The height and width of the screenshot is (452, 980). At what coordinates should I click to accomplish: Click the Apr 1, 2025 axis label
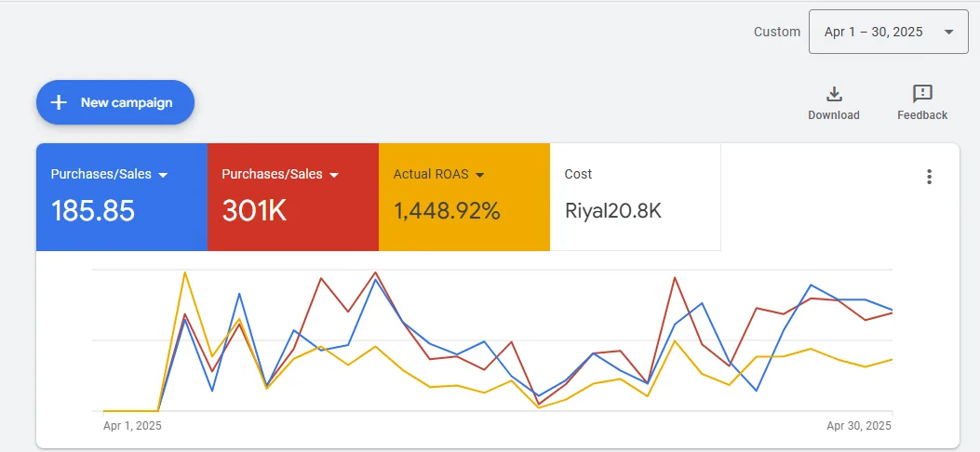(132, 426)
